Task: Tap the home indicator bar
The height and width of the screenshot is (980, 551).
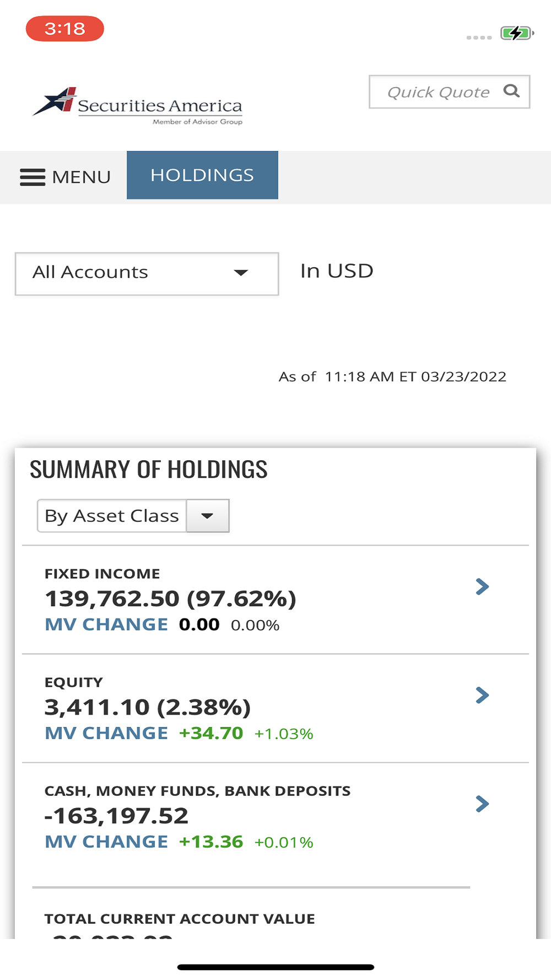Action: [x=275, y=967]
